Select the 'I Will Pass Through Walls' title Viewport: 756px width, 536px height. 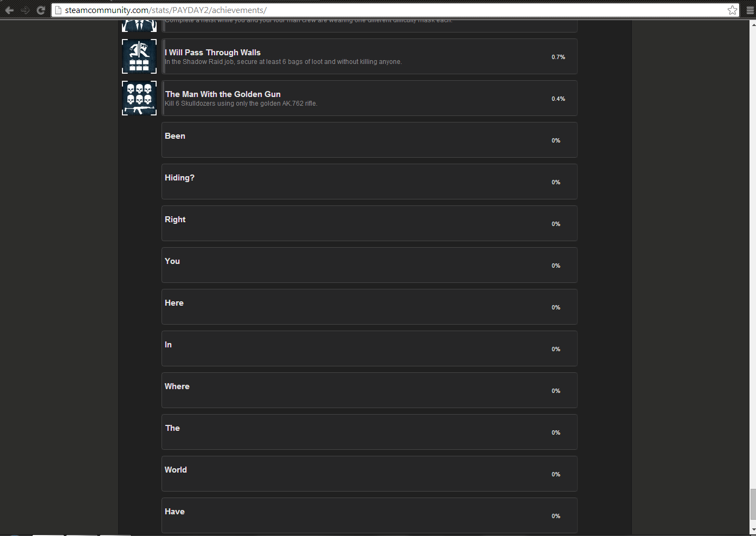(213, 53)
